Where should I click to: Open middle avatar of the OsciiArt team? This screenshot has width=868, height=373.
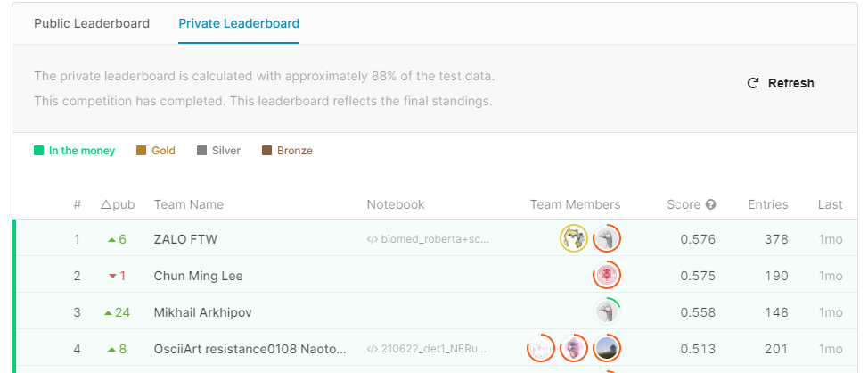[x=574, y=348]
